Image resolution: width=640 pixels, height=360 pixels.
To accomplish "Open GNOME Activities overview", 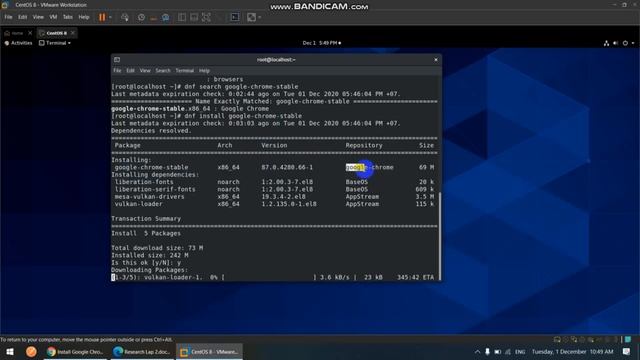I will [18, 43].
